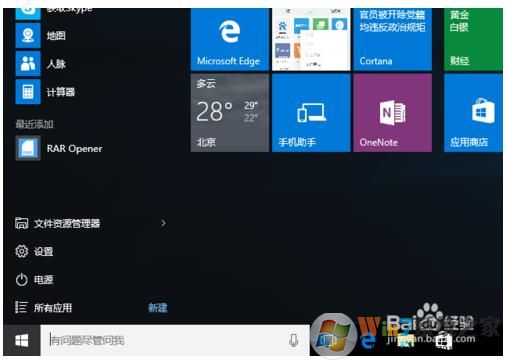Viewport: 507px width, 362px height.
Task: Expand the 文件资源管理器 jump list arrow
Action: (x=163, y=223)
